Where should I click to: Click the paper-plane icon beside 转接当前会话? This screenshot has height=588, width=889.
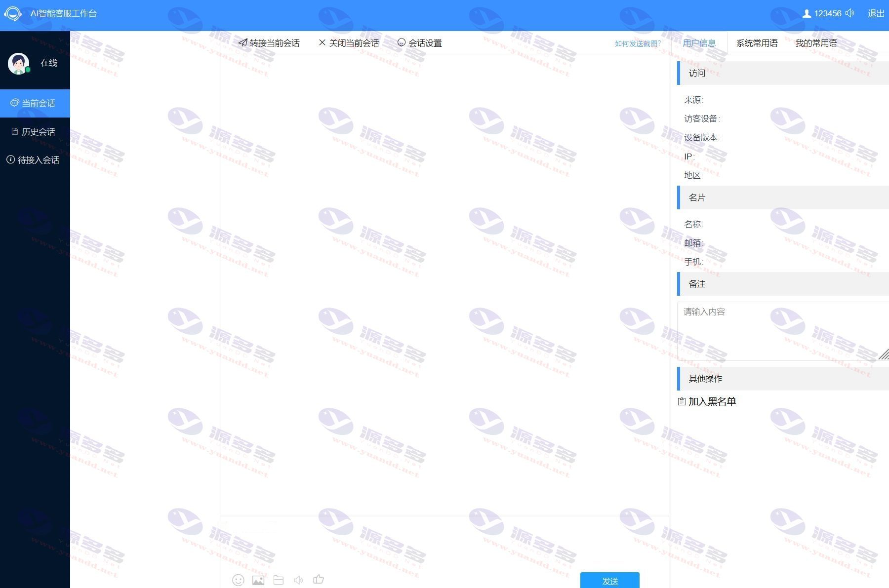pyautogui.click(x=242, y=42)
